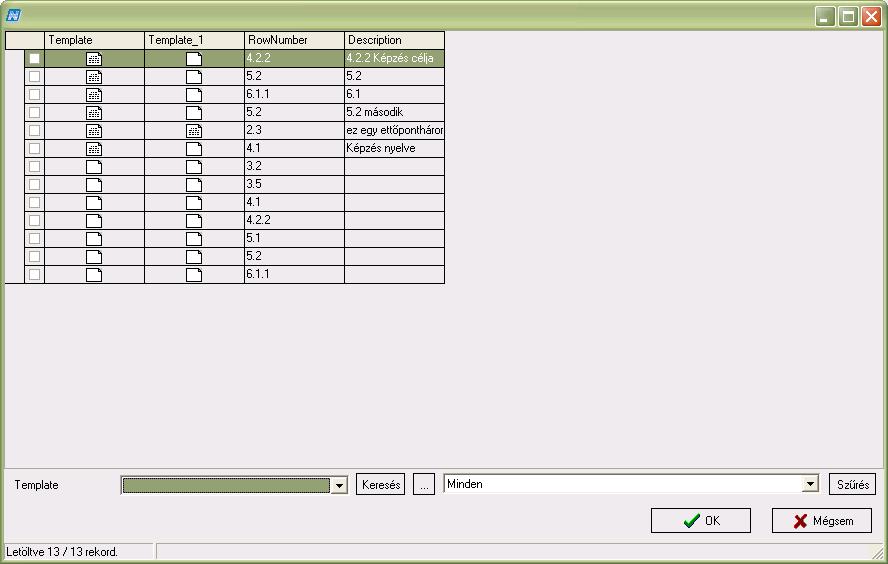Viewport: 888px width, 564px height.
Task: Click empty Template icon in undescribed 4.2.2 row
Action: (x=94, y=221)
